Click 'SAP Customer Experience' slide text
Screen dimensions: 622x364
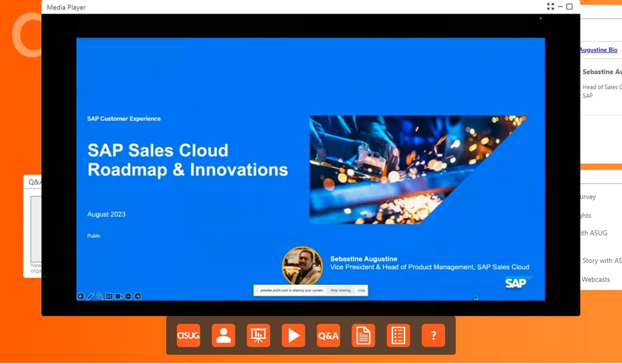pos(124,118)
